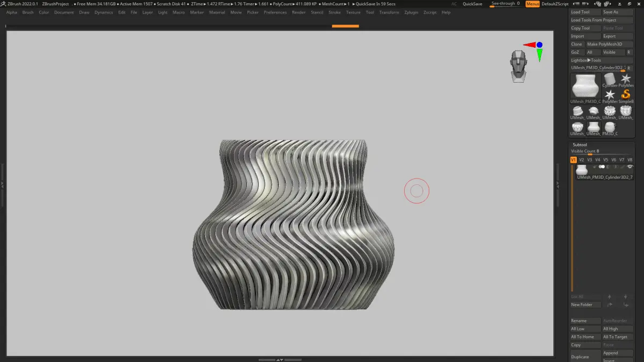The image size is (644, 362).
Task: Click the previous UI layout icon in title bar
Action: tap(597, 4)
